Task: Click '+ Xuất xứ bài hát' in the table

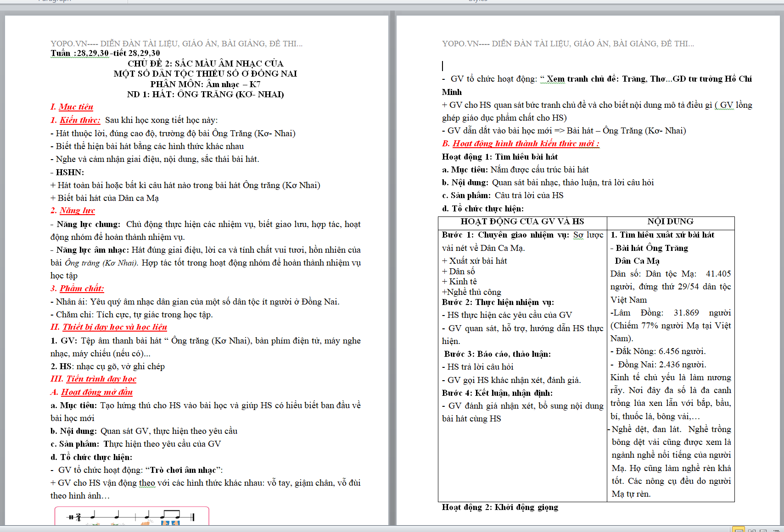Action: click(x=474, y=261)
